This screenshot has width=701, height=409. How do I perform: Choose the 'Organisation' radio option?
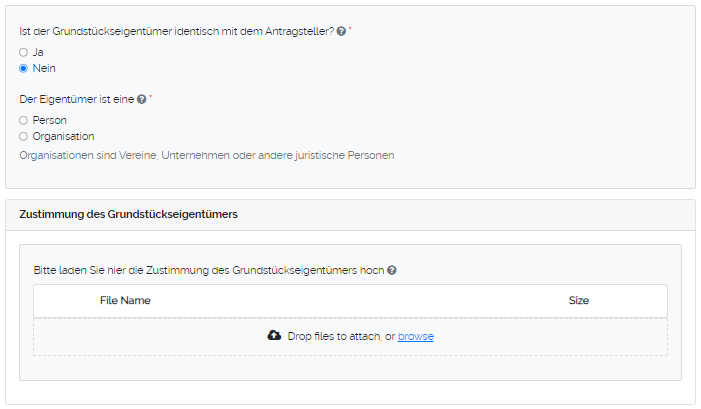click(23, 136)
